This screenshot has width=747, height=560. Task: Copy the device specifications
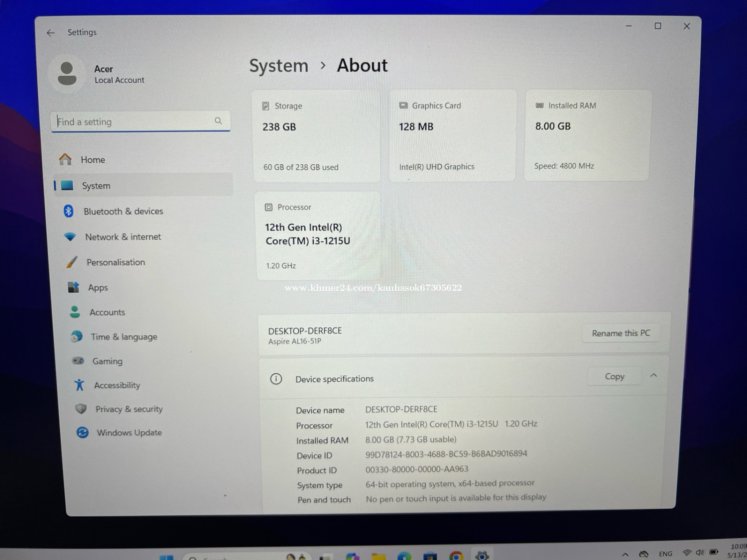[615, 376]
